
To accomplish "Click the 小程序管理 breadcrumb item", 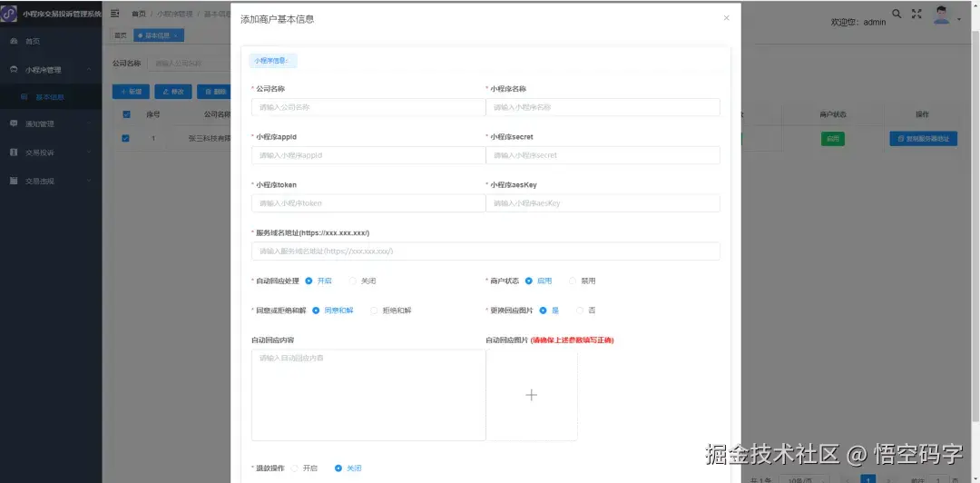I will 174,13.
